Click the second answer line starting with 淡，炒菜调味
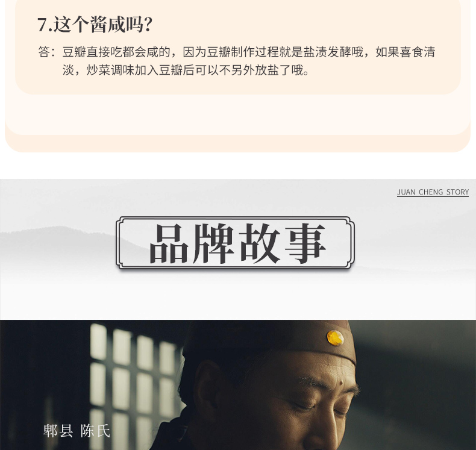The width and height of the screenshot is (476, 450). pos(186,70)
